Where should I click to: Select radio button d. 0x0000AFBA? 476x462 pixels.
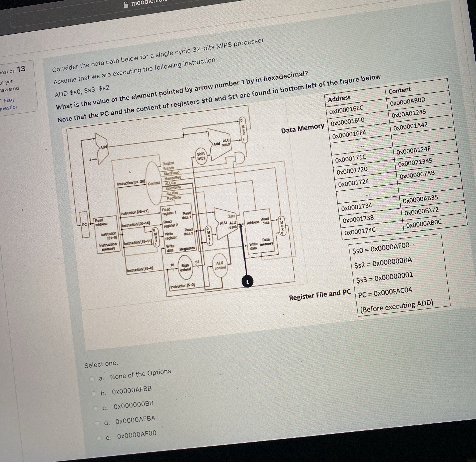pyautogui.click(x=97, y=424)
